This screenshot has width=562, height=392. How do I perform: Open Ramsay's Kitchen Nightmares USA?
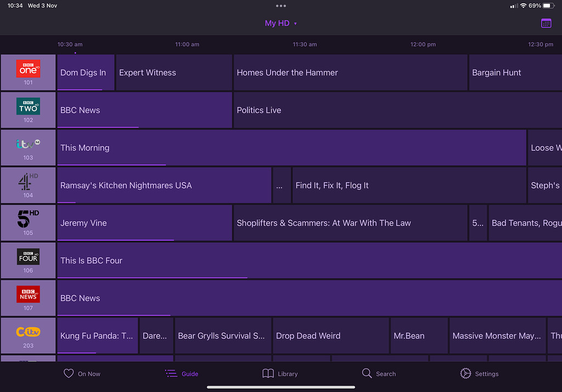pyautogui.click(x=164, y=185)
